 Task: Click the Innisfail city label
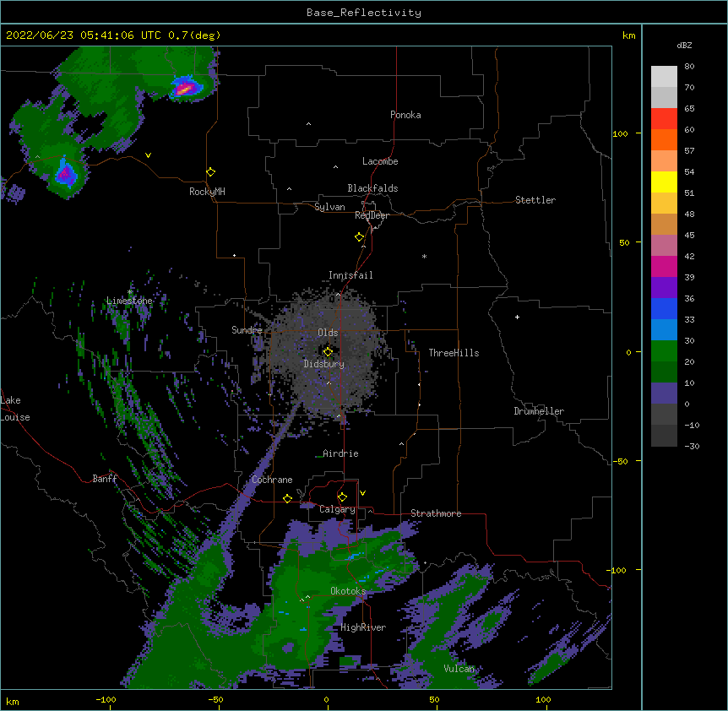click(350, 275)
